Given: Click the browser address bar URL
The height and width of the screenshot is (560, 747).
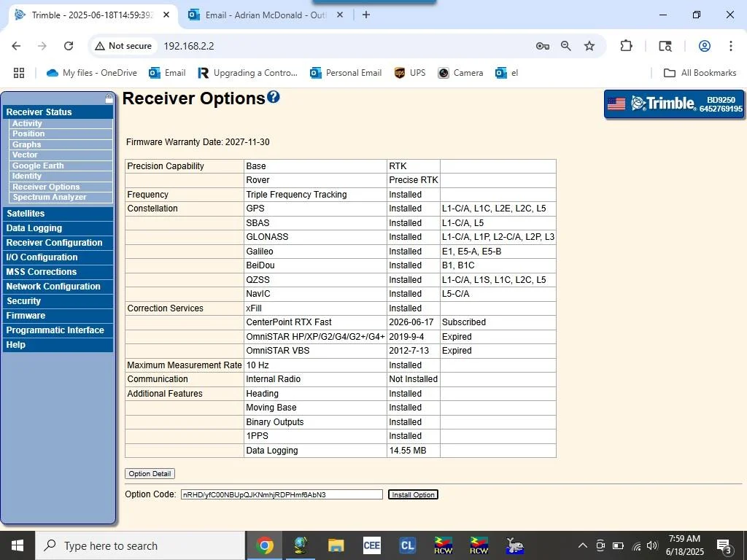Looking at the screenshot, I should click(189, 46).
